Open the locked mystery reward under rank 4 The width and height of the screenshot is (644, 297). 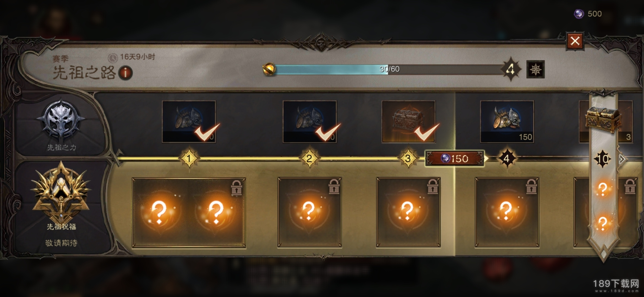(x=507, y=212)
